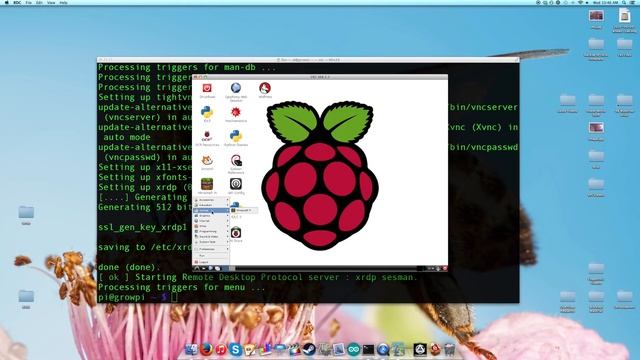The image size is (640, 360).
Task: Open Skype from the dock
Action: 236,349
